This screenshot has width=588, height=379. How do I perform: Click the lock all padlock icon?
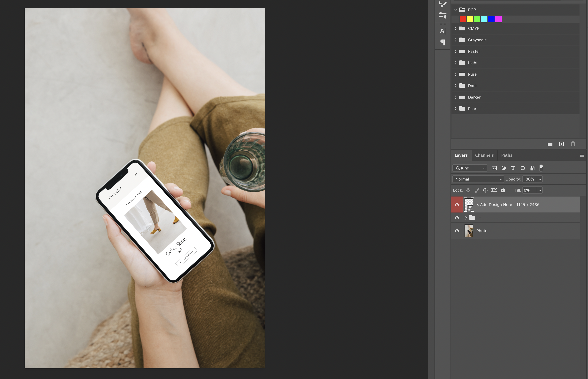click(503, 190)
